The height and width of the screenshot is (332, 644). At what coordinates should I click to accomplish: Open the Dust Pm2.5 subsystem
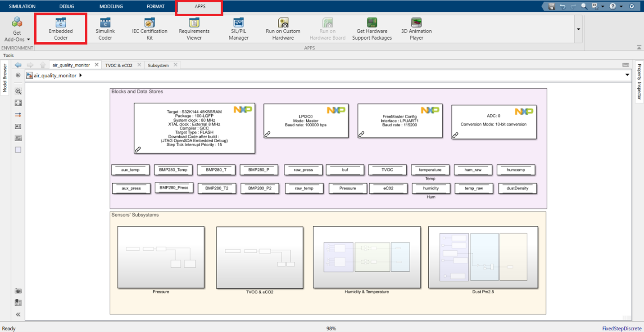coord(484,258)
